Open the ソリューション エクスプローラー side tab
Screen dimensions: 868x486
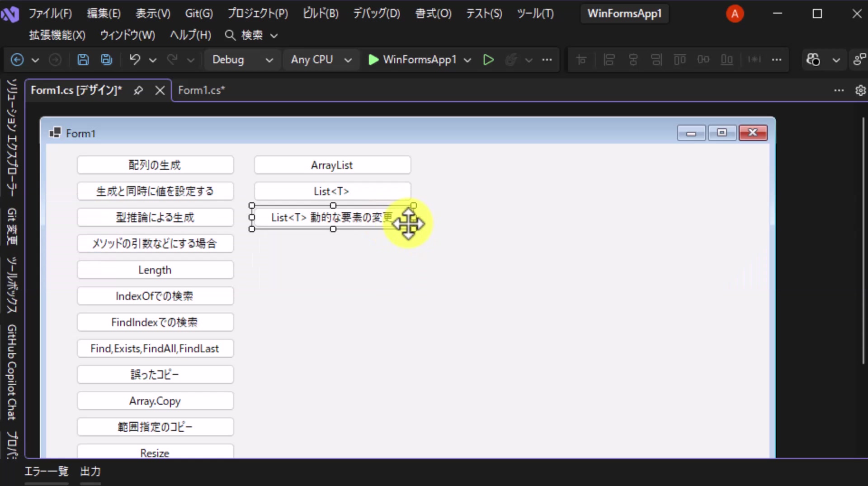tap(12, 137)
